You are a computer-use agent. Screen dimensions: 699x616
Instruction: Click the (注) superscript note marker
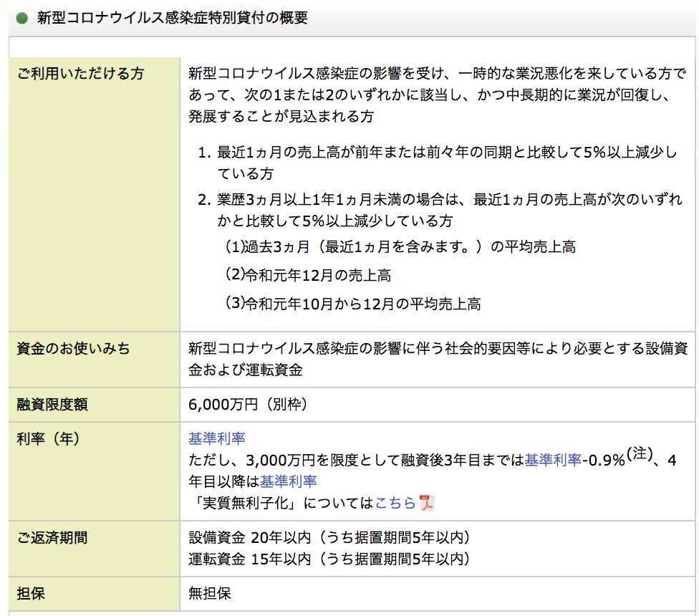tap(640, 453)
